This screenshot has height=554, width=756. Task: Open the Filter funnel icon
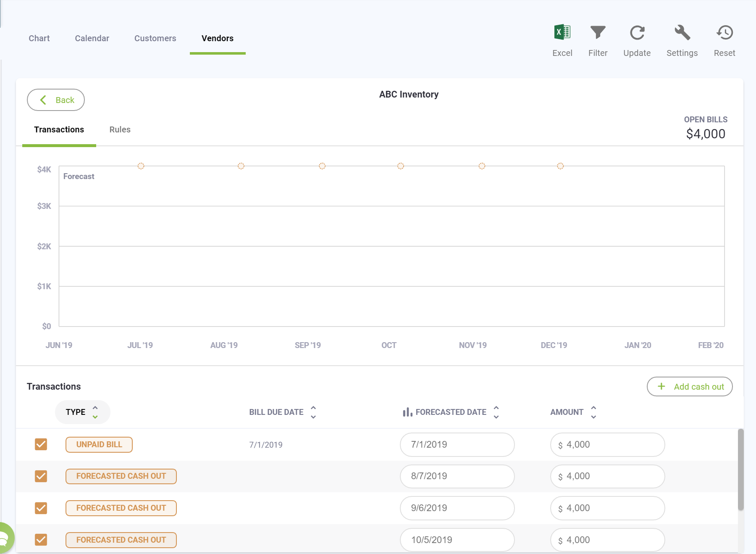coord(598,32)
